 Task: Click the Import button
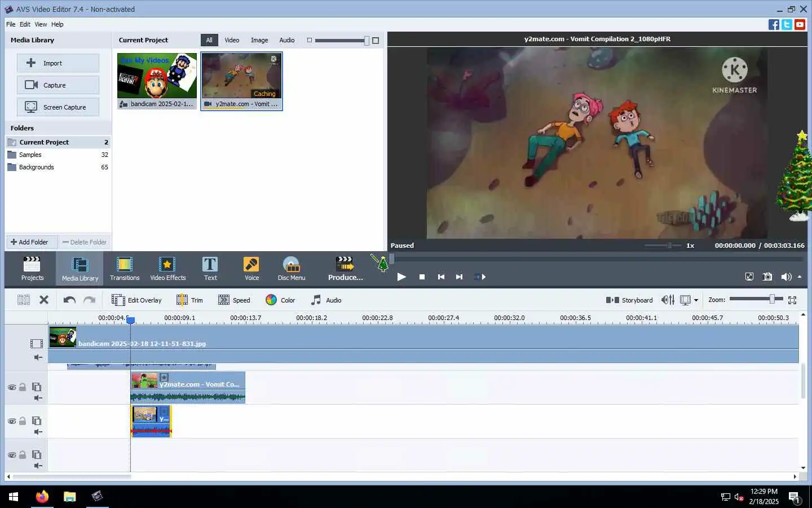(58, 63)
